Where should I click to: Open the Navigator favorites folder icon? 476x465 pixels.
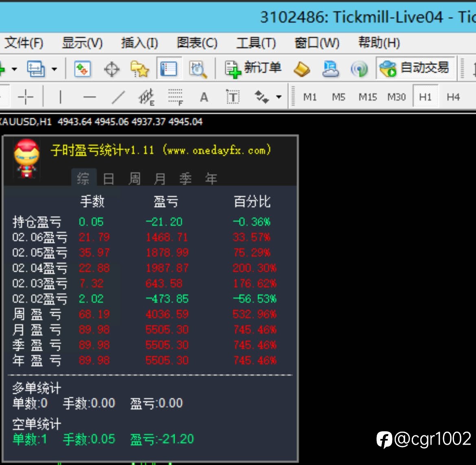tap(140, 69)
